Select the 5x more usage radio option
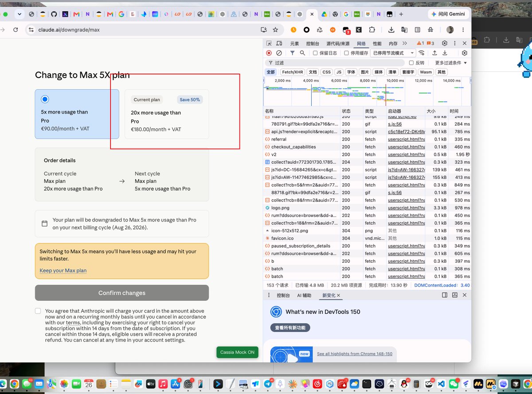Screen dimensions: 532x394 pyautogui.click(x=45, y=99)
